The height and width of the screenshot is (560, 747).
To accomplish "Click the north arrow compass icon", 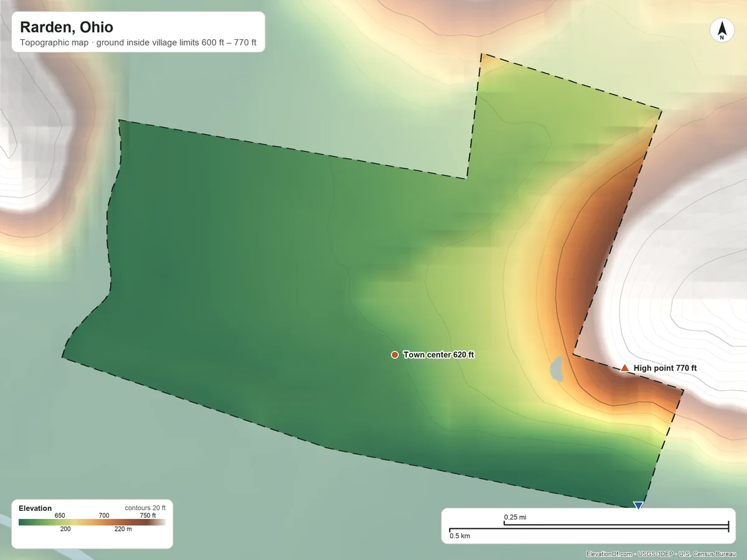I will point(721,31).
